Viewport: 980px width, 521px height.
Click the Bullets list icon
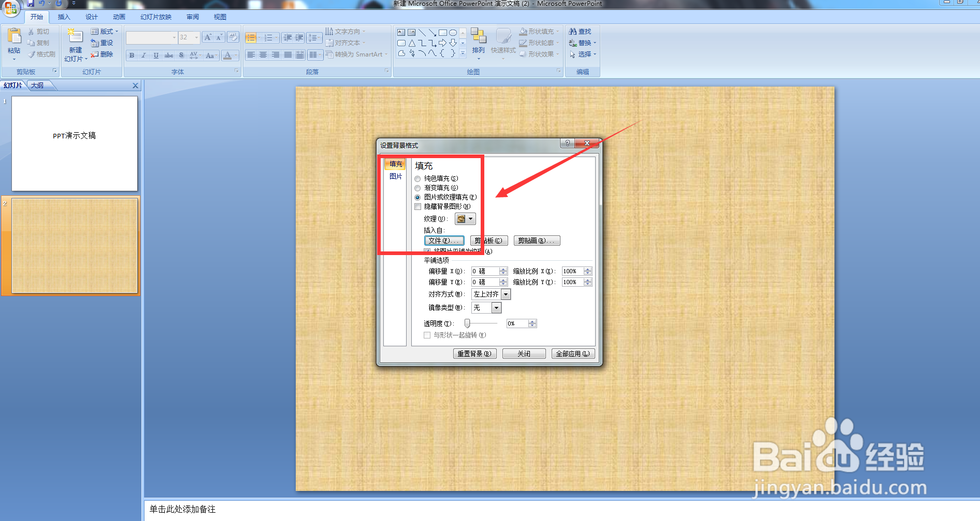click(x=251, y=38)
